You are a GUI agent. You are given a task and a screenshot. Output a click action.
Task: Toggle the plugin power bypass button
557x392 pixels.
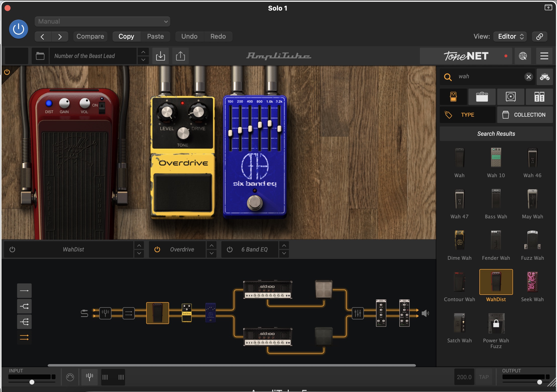point(18,29)
